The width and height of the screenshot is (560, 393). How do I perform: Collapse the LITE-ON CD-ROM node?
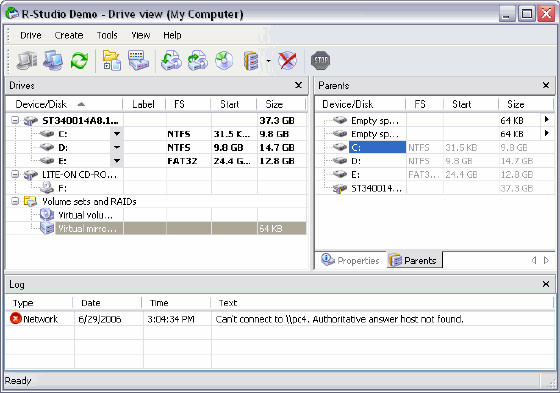[15, 174]
